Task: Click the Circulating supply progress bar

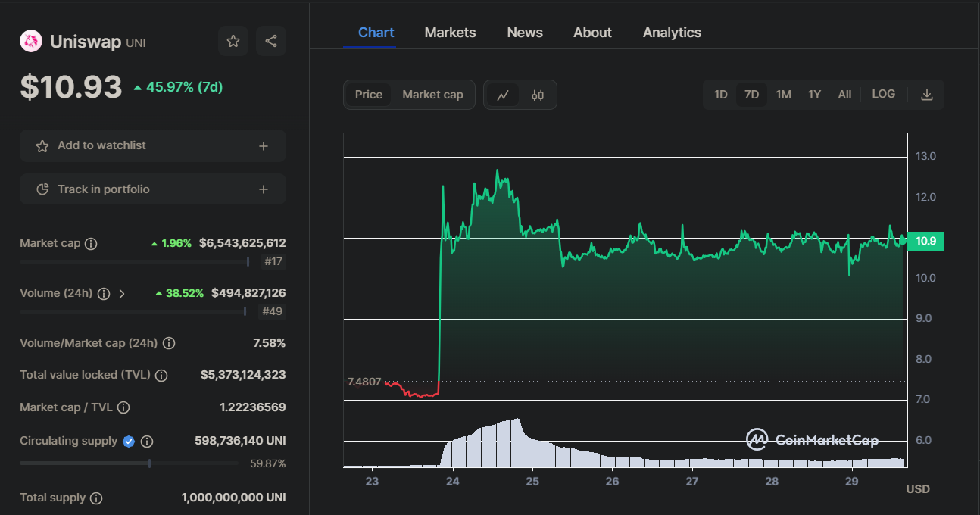Action: [x=129, y=463]
